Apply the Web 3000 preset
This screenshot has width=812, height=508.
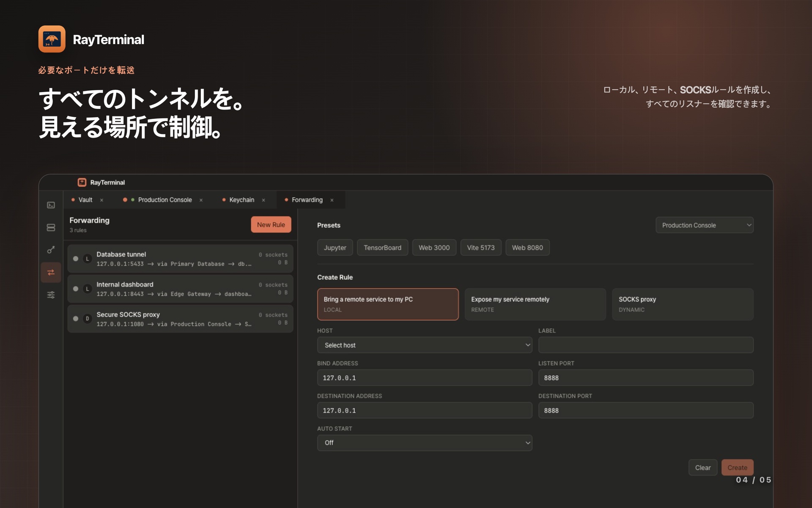click(x=434, y=248)
